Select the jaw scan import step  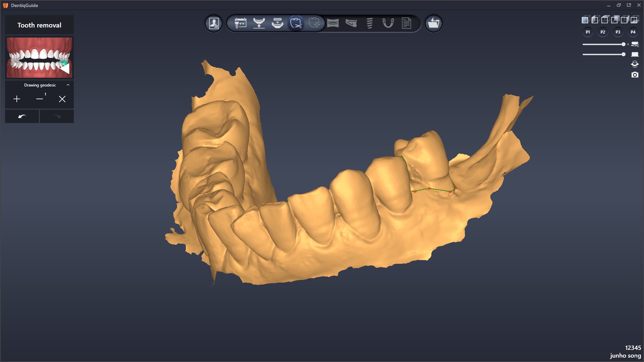(x=259, y=23)
